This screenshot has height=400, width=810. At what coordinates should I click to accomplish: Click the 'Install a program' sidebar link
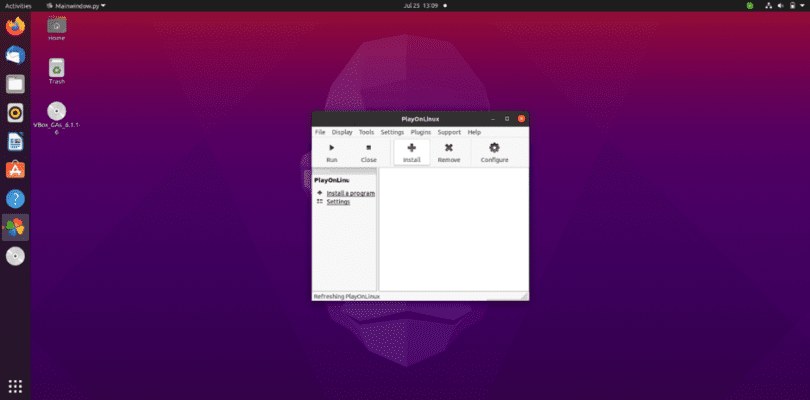coord(351,193)
